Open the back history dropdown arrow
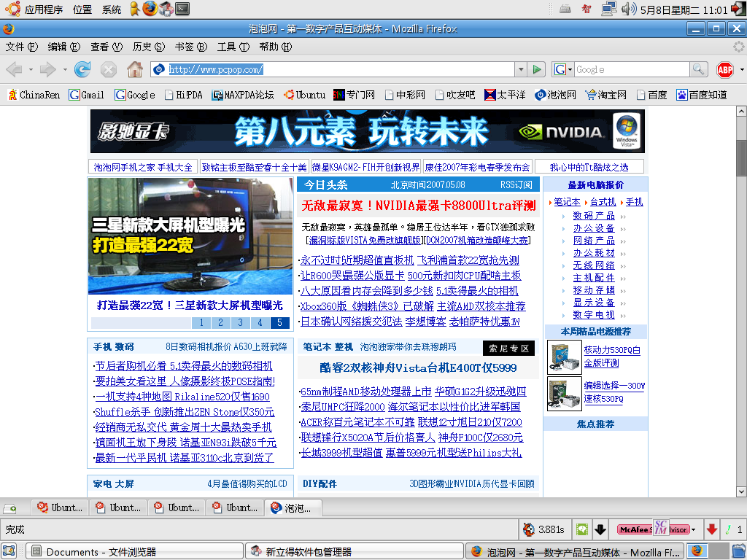 tap(31, 69)
